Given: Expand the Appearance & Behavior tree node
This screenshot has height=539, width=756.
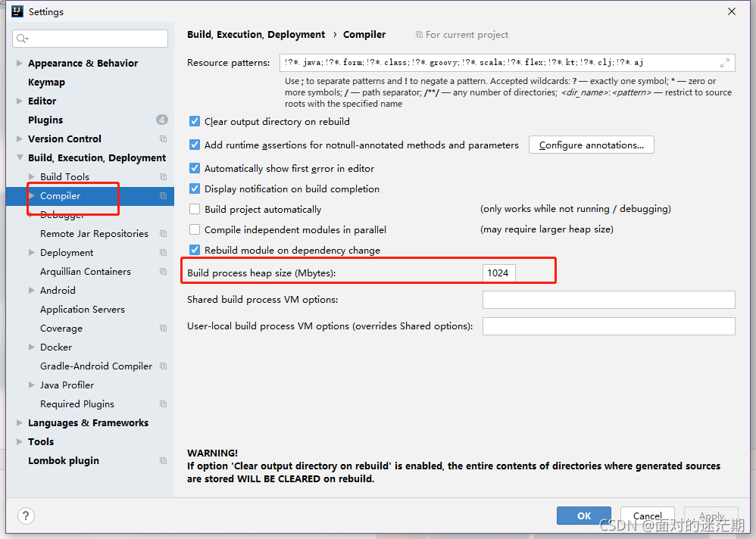Looking at the screenshot, I should (x=18, y=63).
